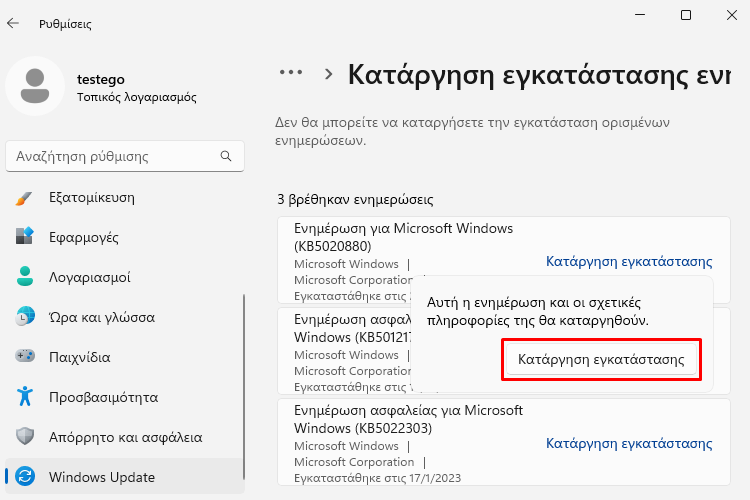Screen dimensions: 750x500
Task: Minimize the Settings window
Action: coord(640,15)
